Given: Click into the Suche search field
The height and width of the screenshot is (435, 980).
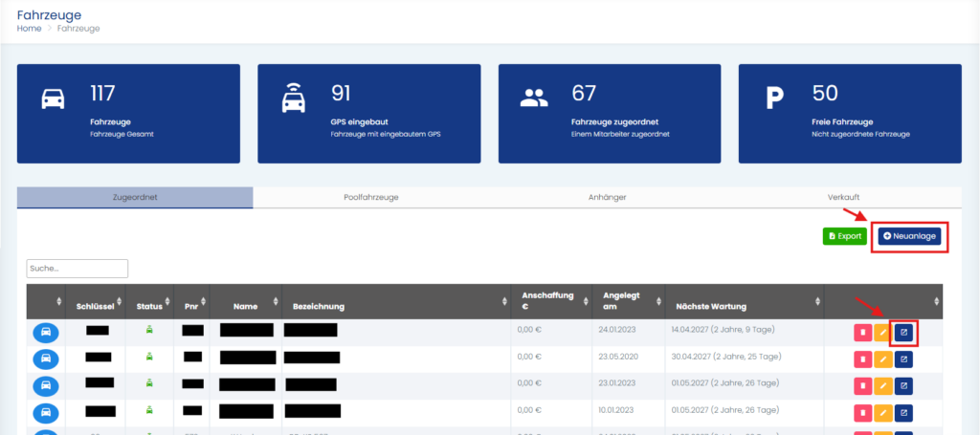Looking at the screenshot, I should coord(78,269).
